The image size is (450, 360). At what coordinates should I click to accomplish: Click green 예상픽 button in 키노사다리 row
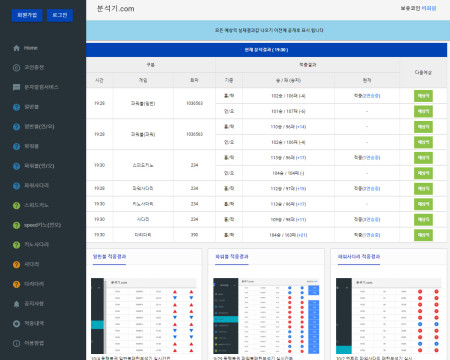pos(423,204)
